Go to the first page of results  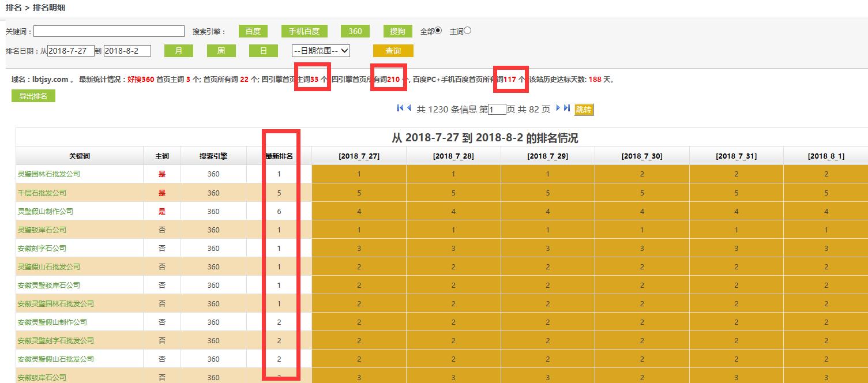(x=400, y=108)
